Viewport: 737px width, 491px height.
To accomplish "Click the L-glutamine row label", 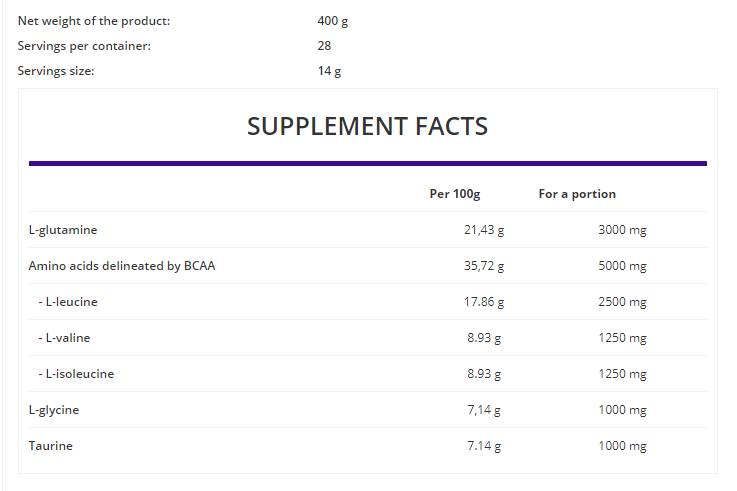I will pyautogui.click(x=63, y=230).
